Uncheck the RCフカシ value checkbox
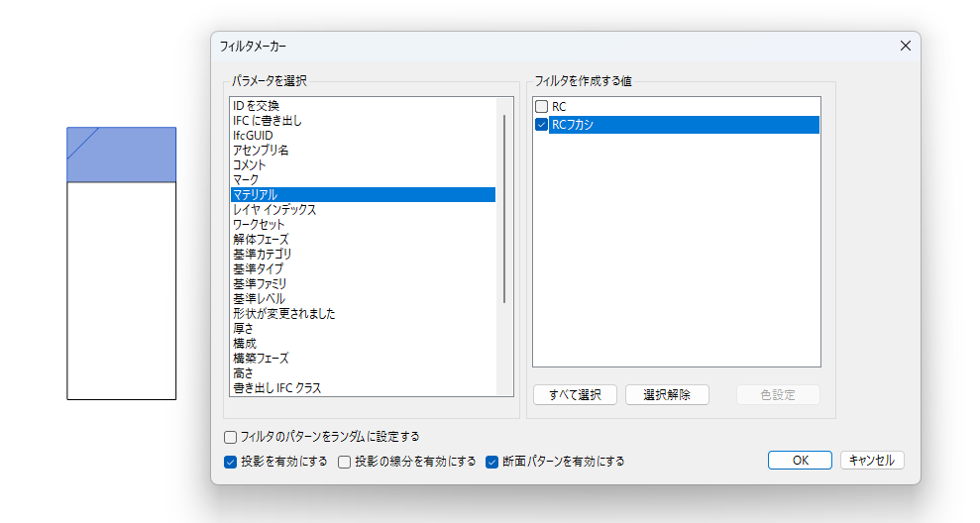The height and width of the screenshot is (523, 980). 542,125
